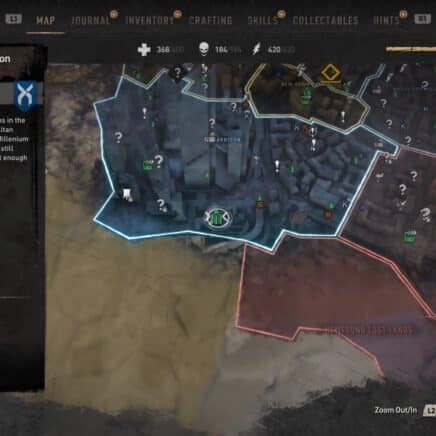436x436 pixels.
Task: Click the yellow progress bar at top right
Action: [x=411, y=49]
